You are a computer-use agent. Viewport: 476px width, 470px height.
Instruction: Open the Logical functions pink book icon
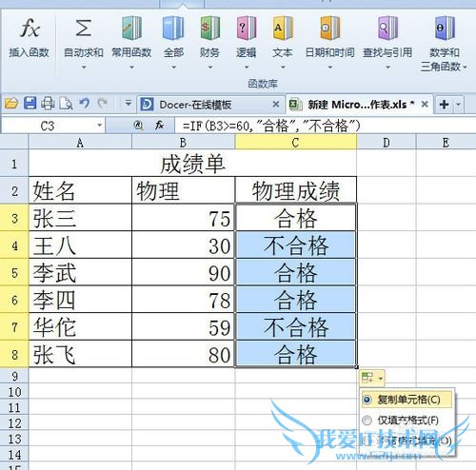pos(247,29)
